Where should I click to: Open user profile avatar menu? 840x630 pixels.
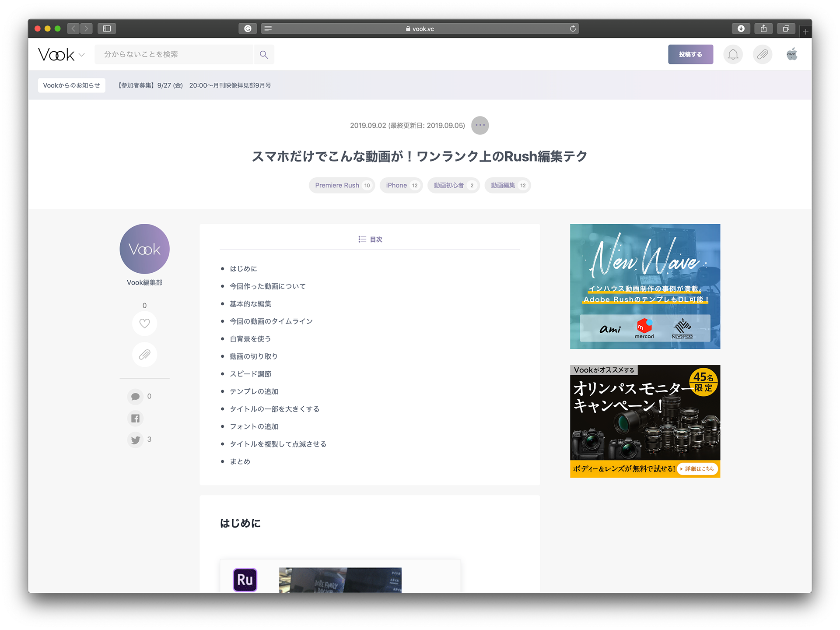(x=791, y=55)
